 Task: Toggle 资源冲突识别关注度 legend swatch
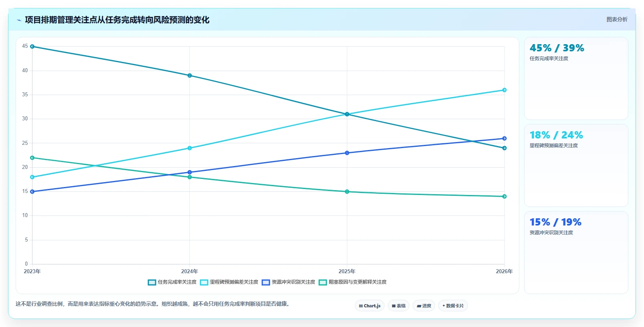tap(266, 282)
